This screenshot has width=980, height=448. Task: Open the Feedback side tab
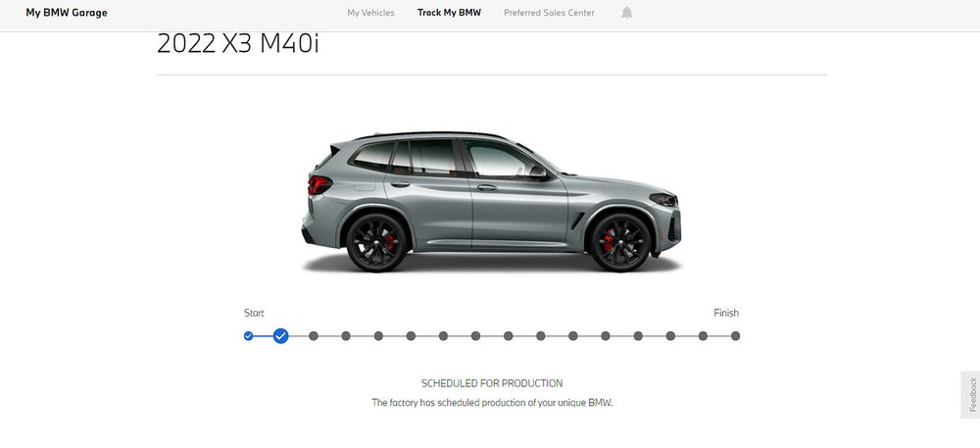click(x=972, y=395)
